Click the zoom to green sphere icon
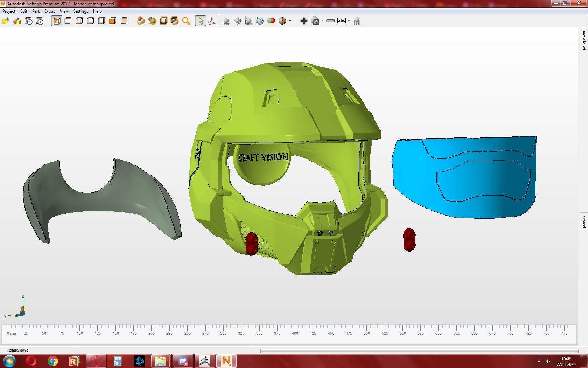Image resolution: width=588 pixels, height=368 pixels. (x=152, y=21)
